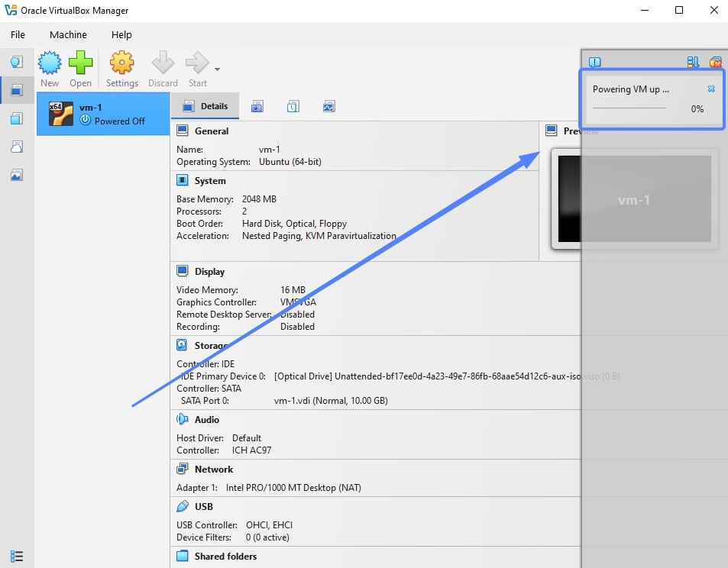
Task: Select the Machines sidebar icon
Action: coord(17,90)
